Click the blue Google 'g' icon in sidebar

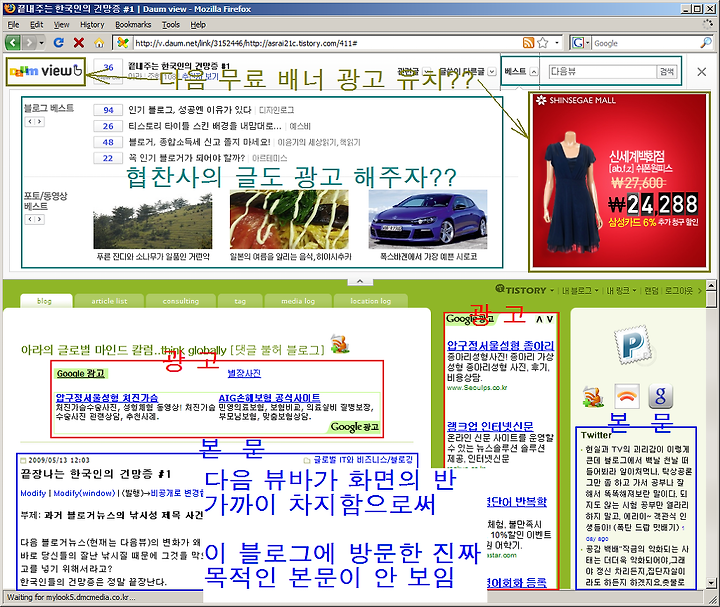click(661, 396)
